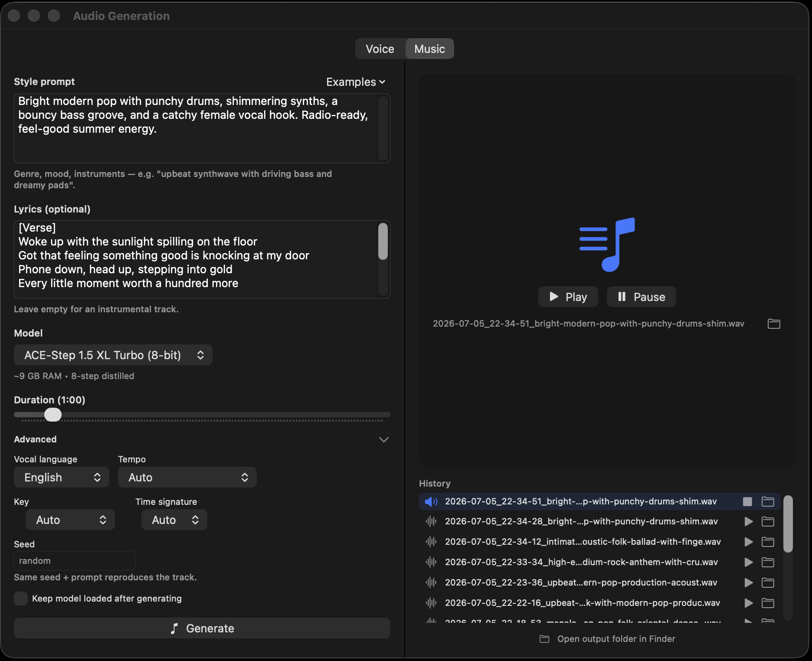
Task: Click into the Style prompt text area
Action: click(x=202, y=128)
